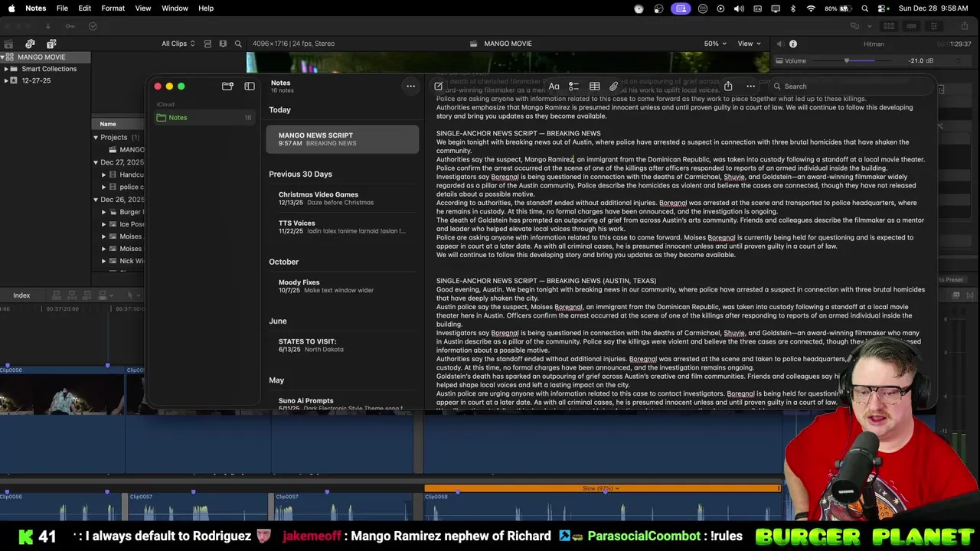Image resolution: width=980 pixels, height=551 pixels.
Task: Toggle the Final Cut inspector sliders icon
Action: point(933,26)
